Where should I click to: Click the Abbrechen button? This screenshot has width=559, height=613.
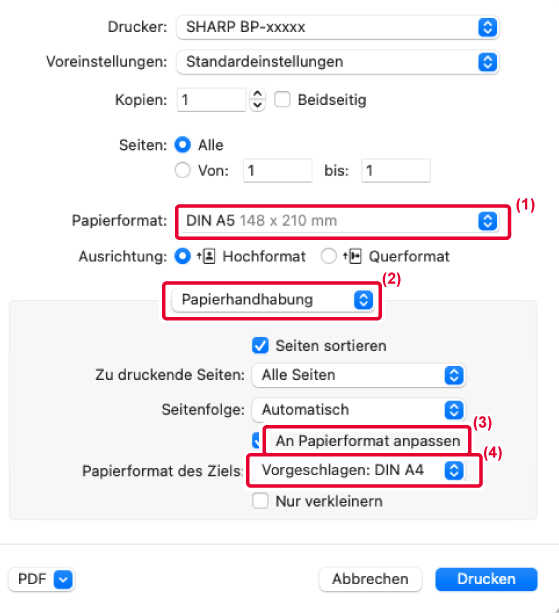coord(370,579)
